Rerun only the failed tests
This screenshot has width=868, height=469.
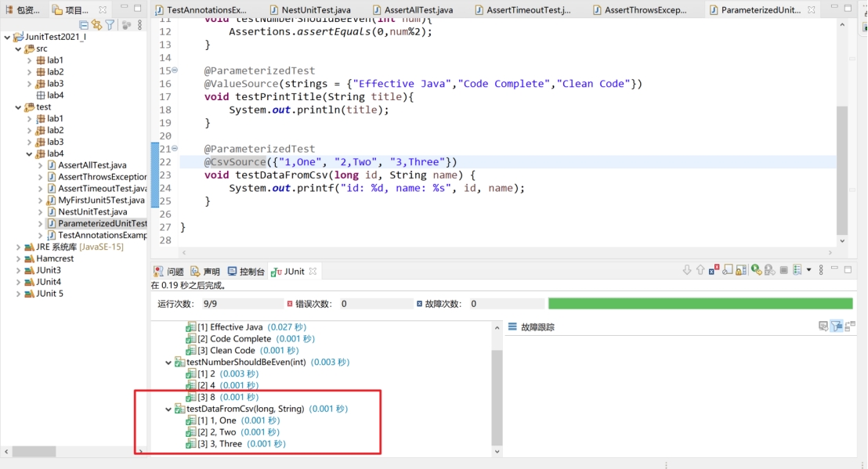(x=769, y=269)
